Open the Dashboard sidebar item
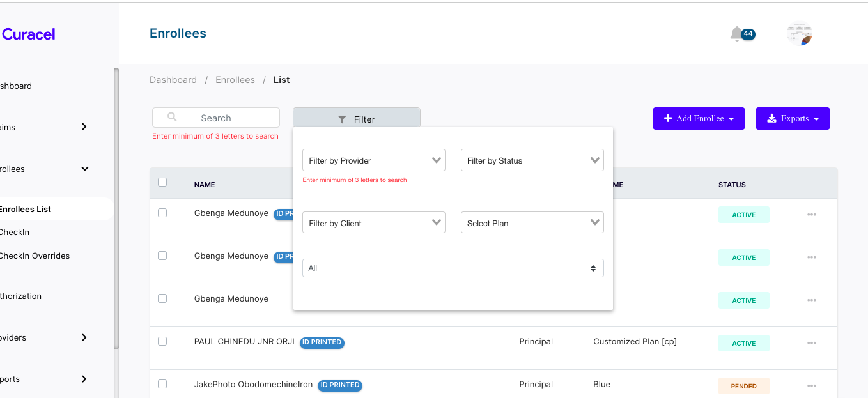868x398 pixels. coord(16,86)
